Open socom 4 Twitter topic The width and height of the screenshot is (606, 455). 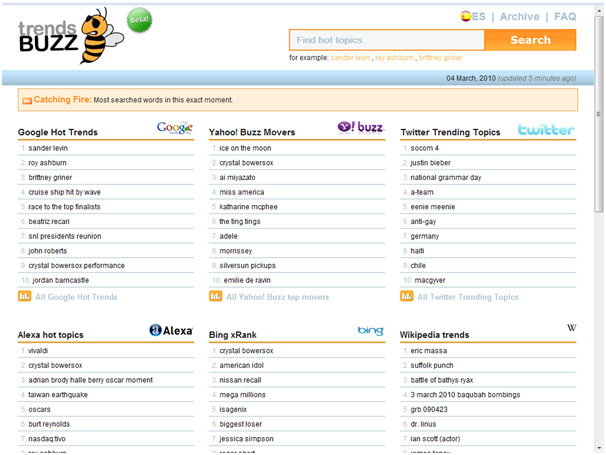tap(424, 148)
